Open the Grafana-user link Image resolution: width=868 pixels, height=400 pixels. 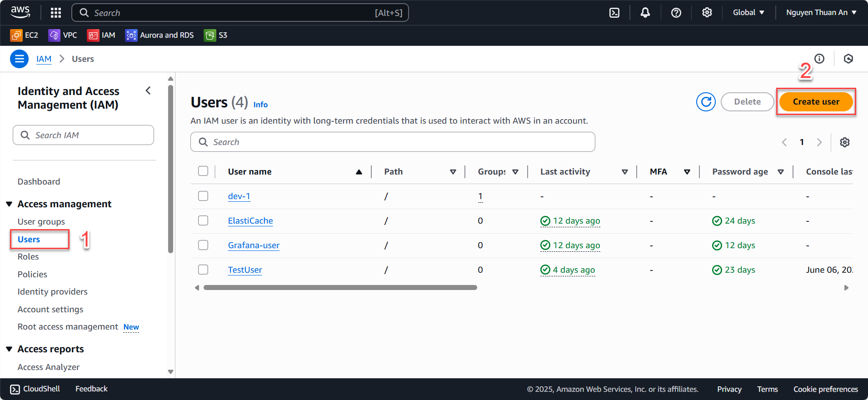coord(254,245)
